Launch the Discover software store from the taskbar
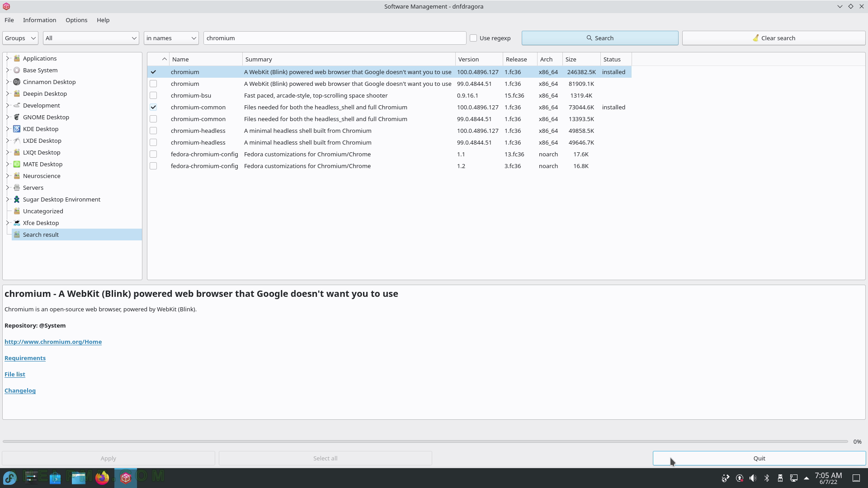Image resolution: width=868 pixels, height=488 pixels. pos(55,478)
